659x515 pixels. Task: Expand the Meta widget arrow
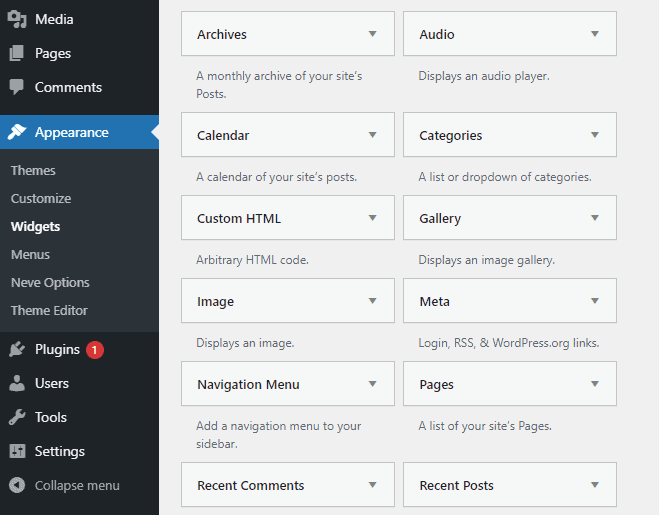pos(595,301)
